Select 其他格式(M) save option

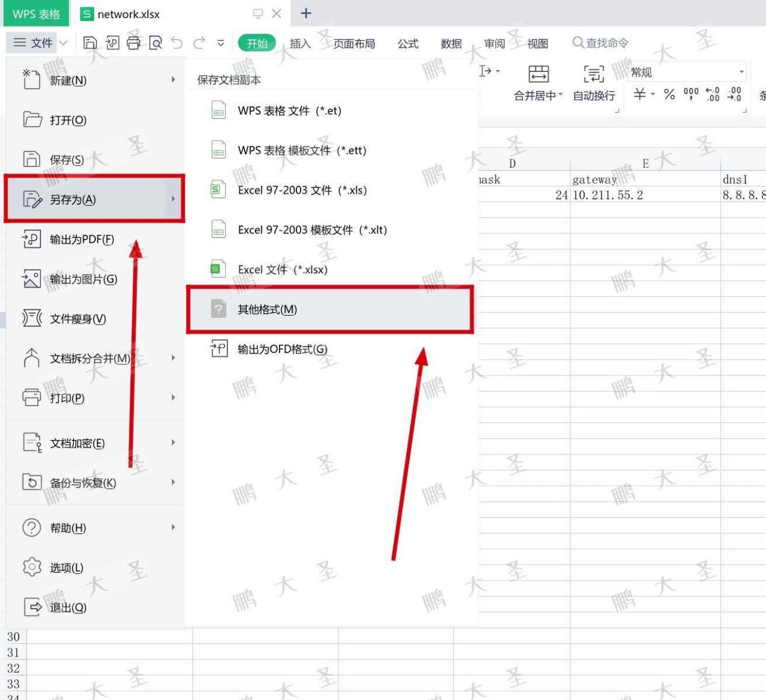pyautogui.click(x=330, y=310)
